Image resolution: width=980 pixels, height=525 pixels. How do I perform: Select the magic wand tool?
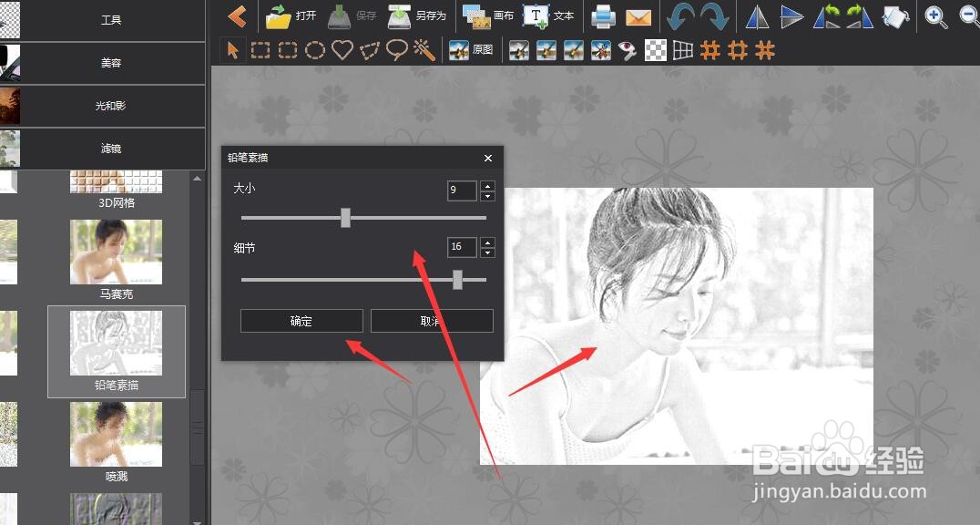tap(424, 50)
